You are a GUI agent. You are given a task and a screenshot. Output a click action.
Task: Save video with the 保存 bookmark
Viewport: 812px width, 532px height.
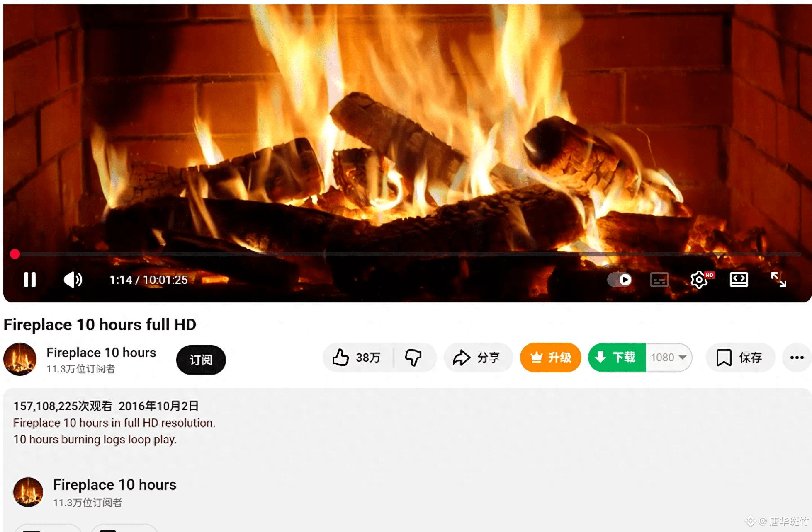click(x=740, y=357)
